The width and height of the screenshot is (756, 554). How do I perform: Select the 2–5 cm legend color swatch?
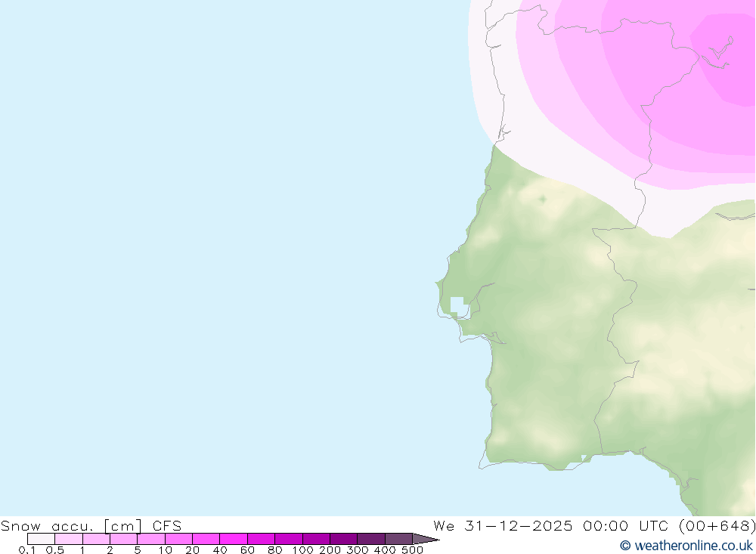pyautogui.click(x=123, y=539)
